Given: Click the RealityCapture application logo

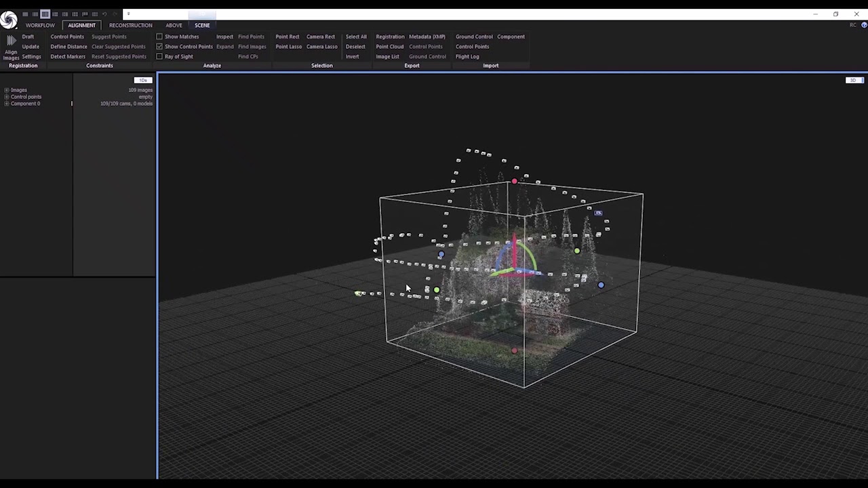Looking at the screenshot, I should (x=8, y=20).
